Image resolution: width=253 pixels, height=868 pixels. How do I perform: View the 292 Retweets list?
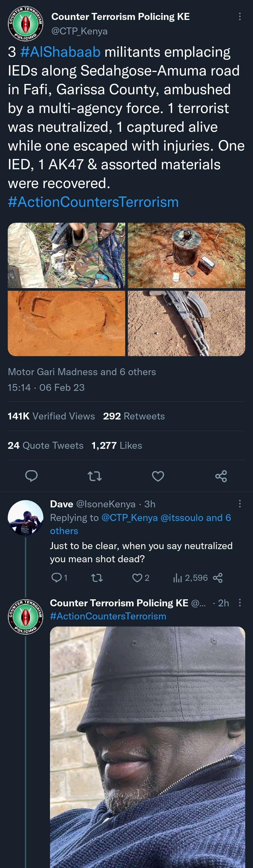click(x=134, y=416)
